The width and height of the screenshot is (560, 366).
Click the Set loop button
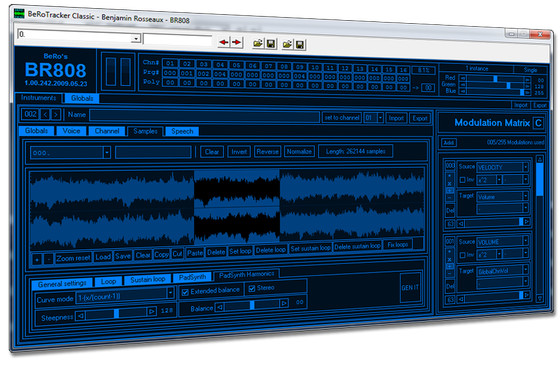tap(240, 251)
